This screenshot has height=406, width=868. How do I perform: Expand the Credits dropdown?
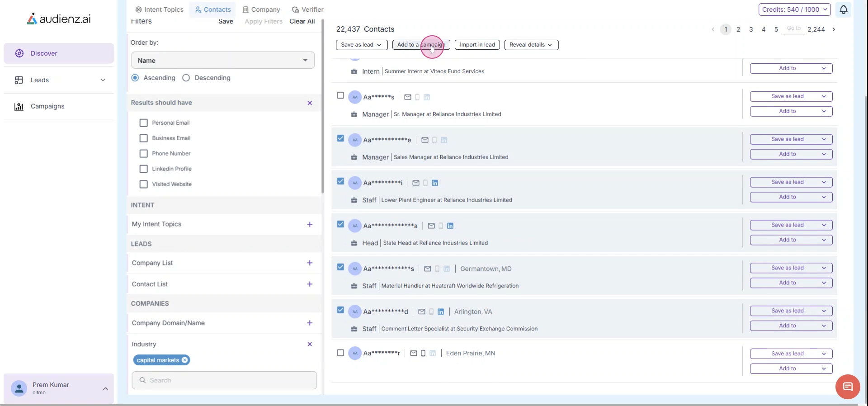click(x=794, y=9)
